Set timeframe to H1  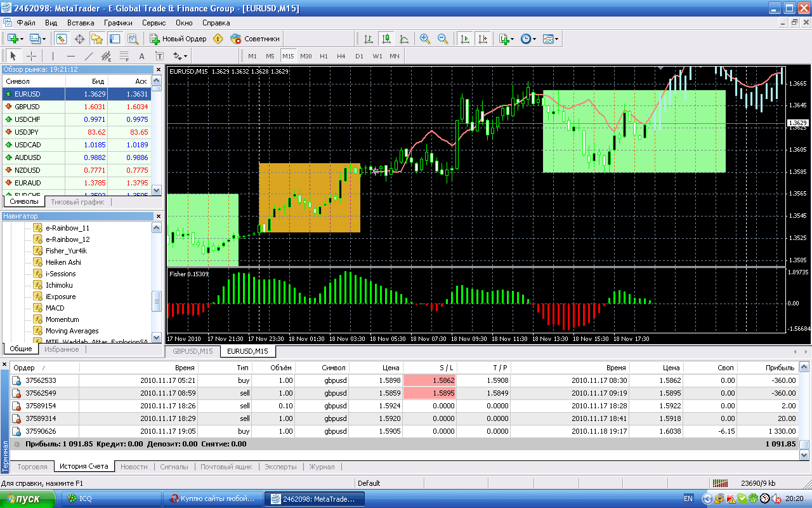pyautogui.click(x=324, y=56)
